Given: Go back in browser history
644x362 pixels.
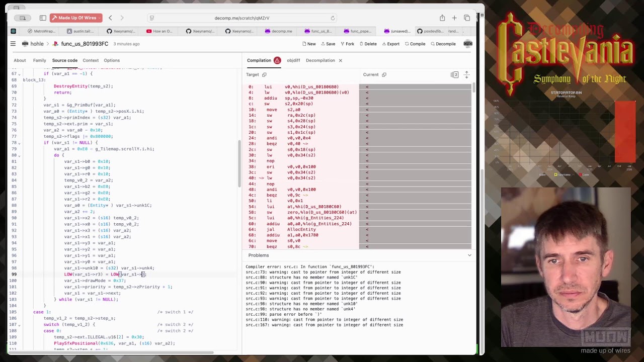Looking at the screenshot, I should coord(110,18).
